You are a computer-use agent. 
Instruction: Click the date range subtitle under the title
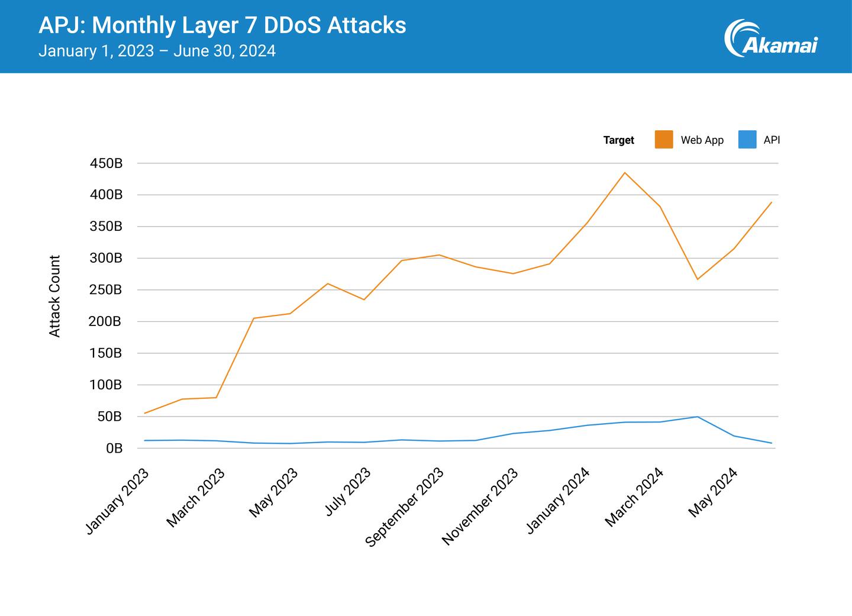click(157, 51)
